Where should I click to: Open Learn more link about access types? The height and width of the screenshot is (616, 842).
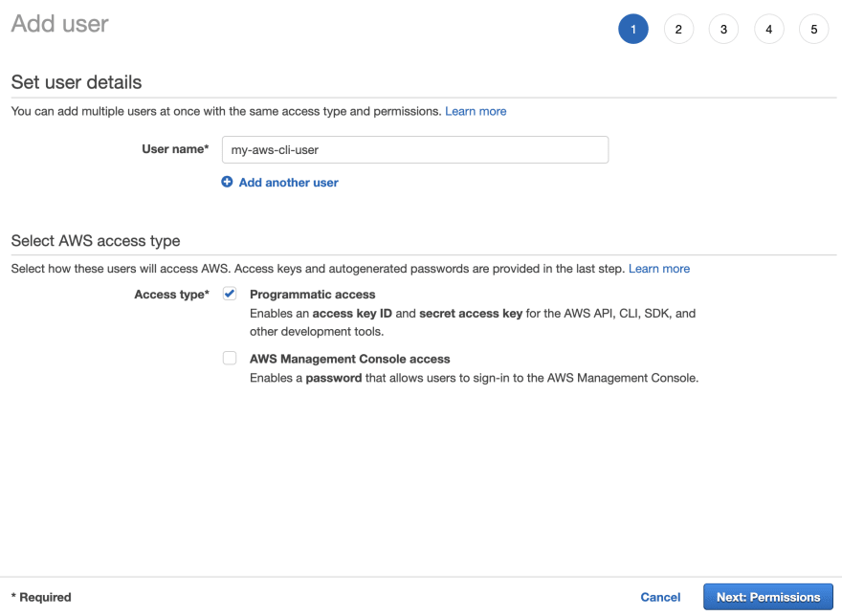pyautogui.click(x=659, y=269)
